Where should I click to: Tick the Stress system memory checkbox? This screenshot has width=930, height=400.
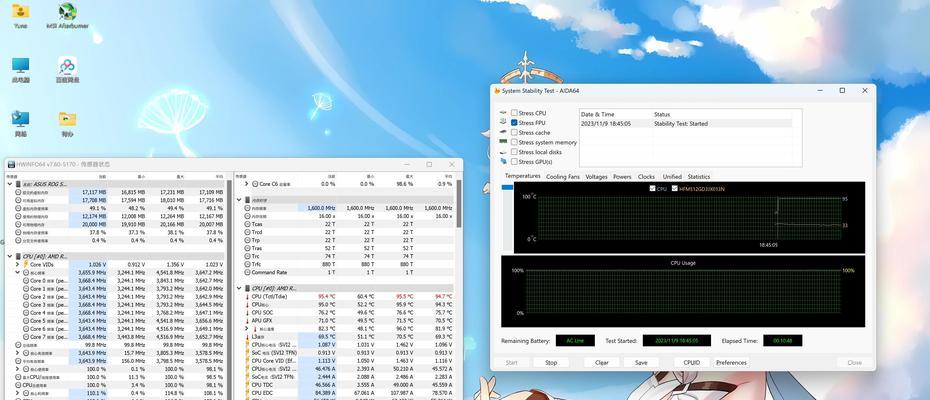514,142
